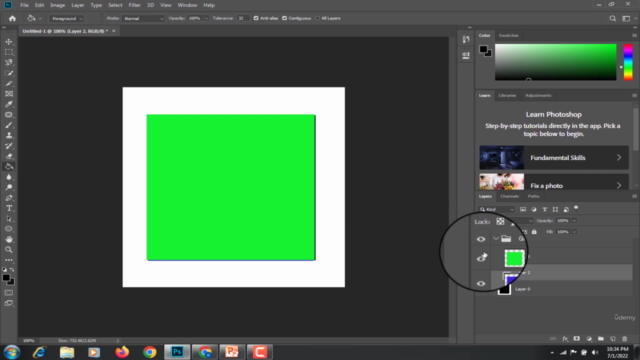The height and width of the screenshot is (360, 640).
Task: Open status bar document info arrow
Action: tap(118, 340)
